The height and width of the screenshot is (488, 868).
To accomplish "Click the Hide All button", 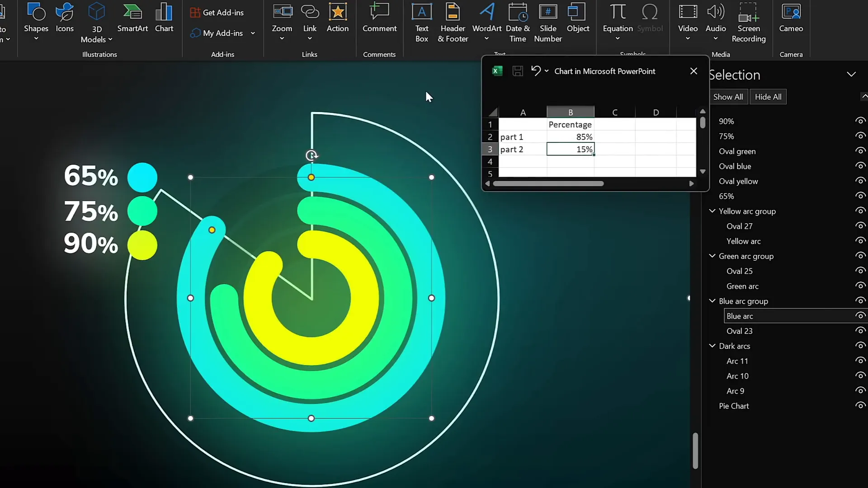I will click(x=768, y=96).
